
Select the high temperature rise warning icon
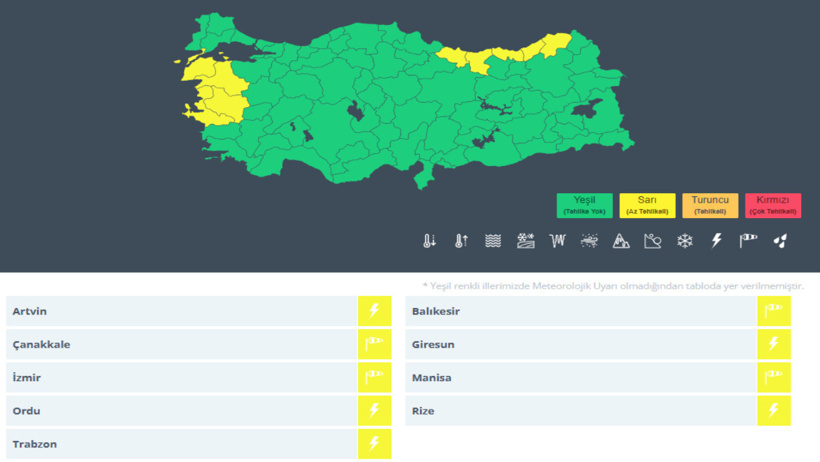click(461, 241)
